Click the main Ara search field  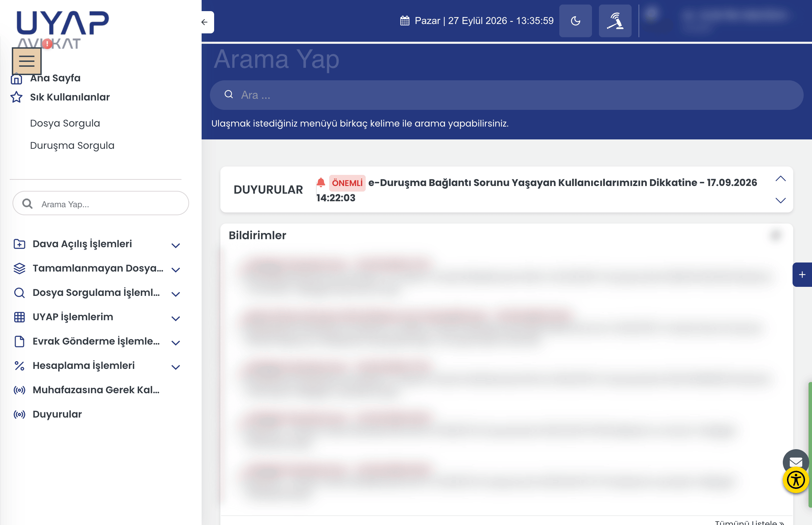pyautogui.click(x=507, y=95)
